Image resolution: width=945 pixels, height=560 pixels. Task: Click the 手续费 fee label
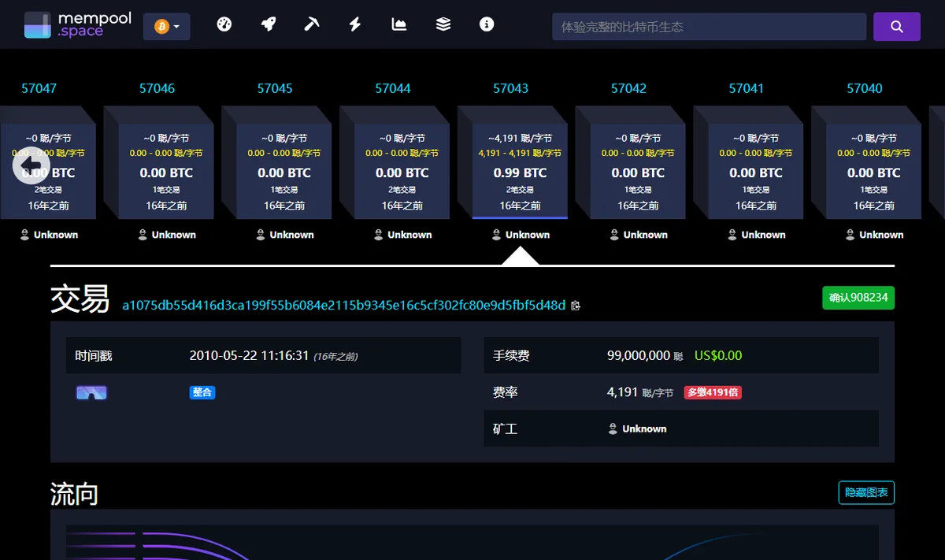tap(511, 355)
